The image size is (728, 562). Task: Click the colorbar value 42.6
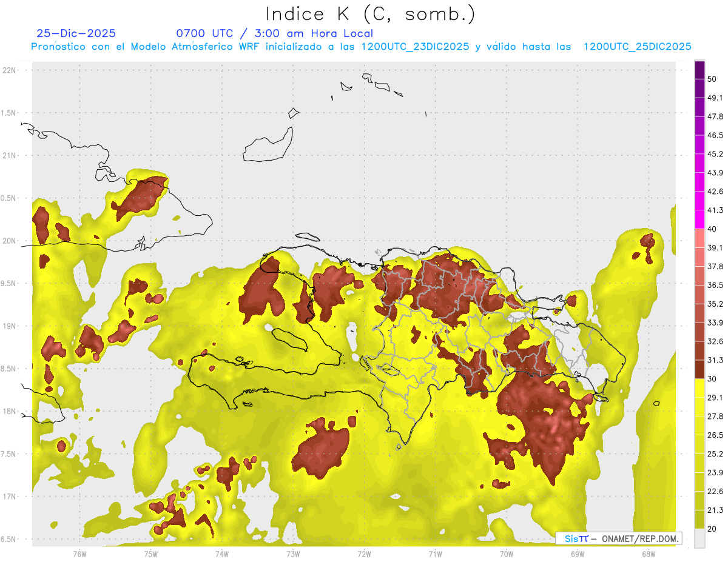(x=715, y=192)
